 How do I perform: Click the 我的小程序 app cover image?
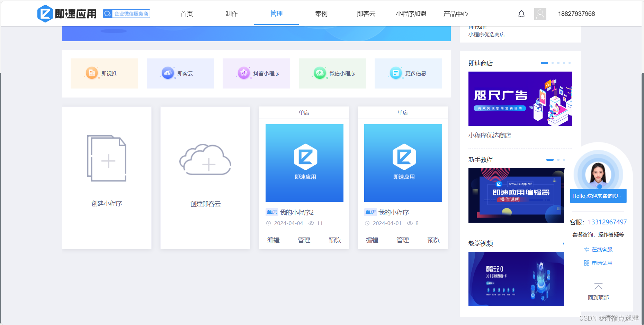point(403,163)
